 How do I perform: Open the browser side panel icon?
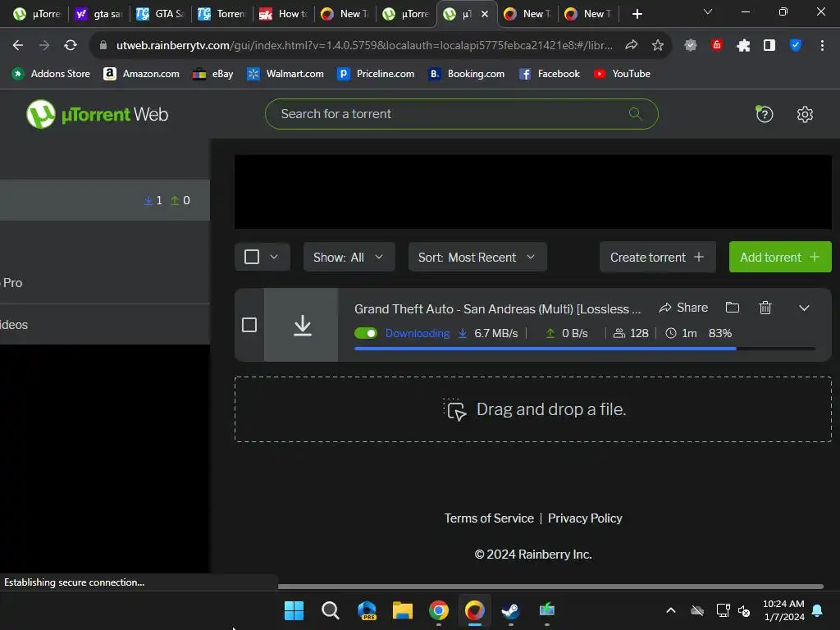click(769, 46)
